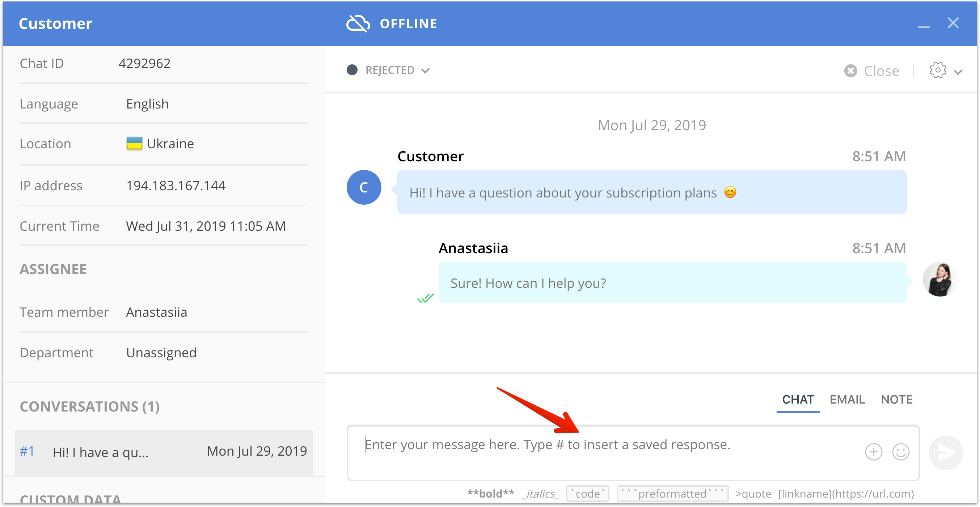The image size is (980, 507).
Task: Expand the chevron next to the gear
Action: [958, 72]
